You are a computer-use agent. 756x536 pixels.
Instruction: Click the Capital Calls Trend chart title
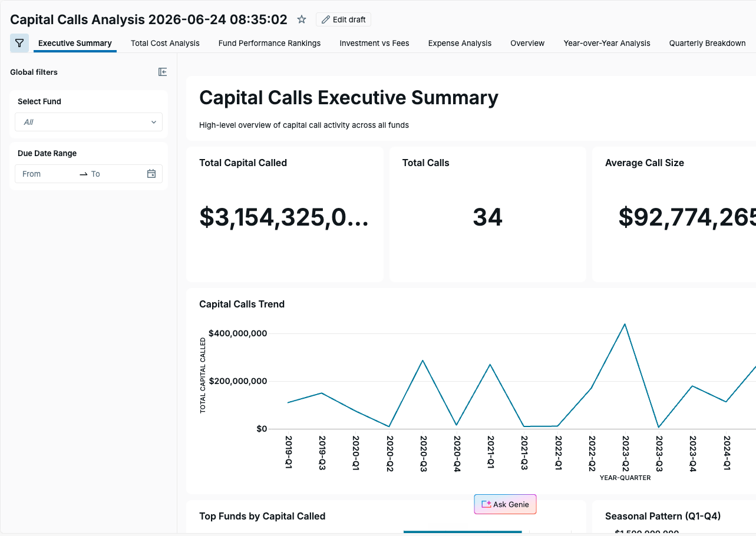(x=242, y=304)
